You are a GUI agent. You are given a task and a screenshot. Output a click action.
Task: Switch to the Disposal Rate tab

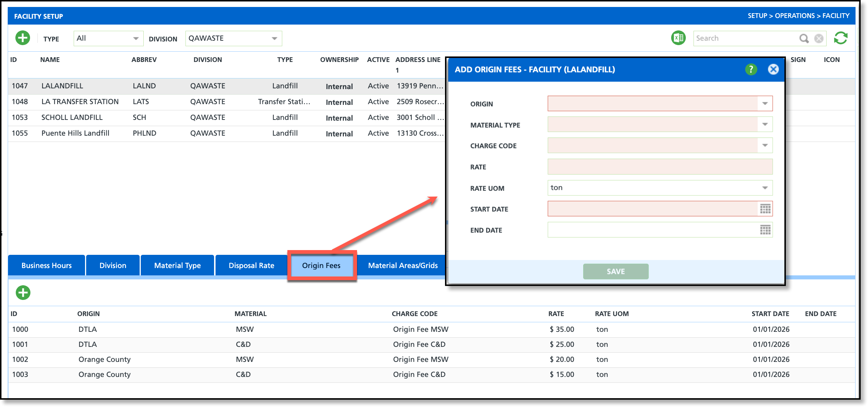coord(251,265)
